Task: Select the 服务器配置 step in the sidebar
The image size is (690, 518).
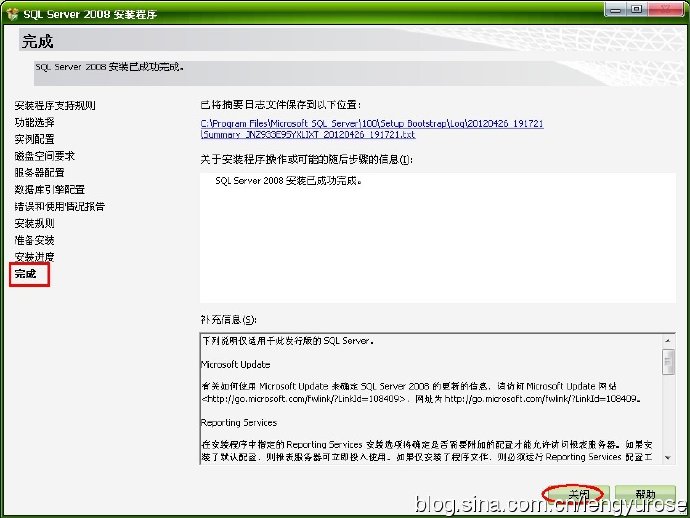Action: (39, 173)
